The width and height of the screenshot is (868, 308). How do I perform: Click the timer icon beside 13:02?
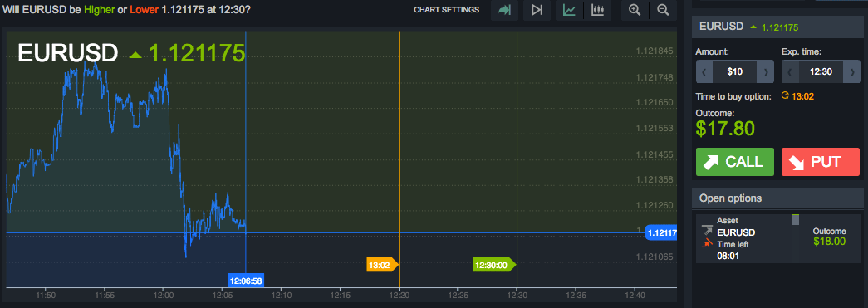[x=784, y=96]
